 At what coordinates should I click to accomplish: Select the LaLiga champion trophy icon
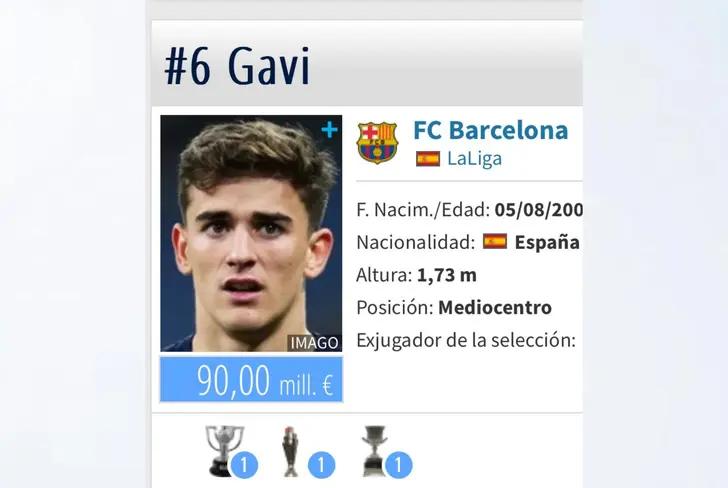point(224,450)
